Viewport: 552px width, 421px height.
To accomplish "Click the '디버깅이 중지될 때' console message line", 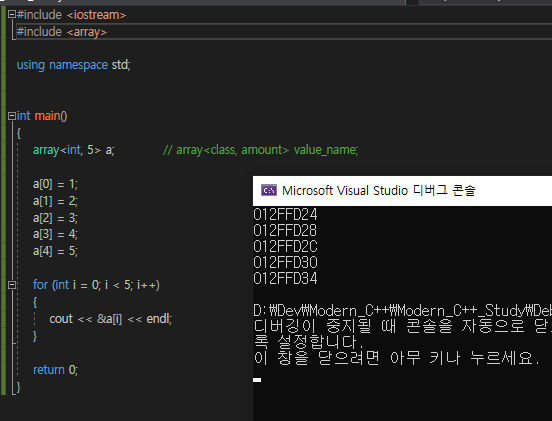I will tap(402, 326).
